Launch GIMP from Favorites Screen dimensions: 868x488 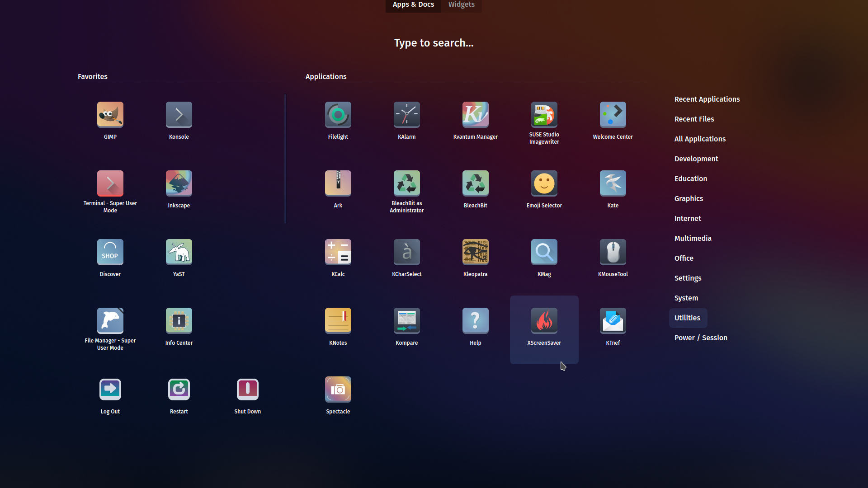[x=110, y=115]
